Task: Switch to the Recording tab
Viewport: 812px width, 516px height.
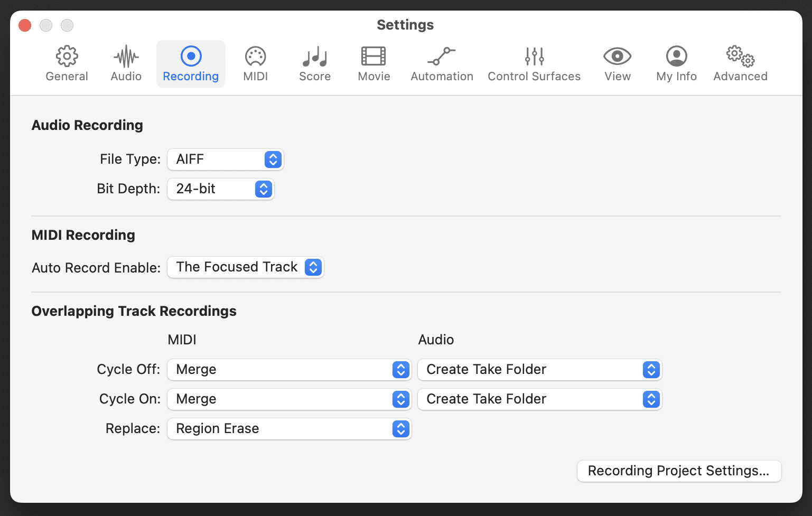Action: pyautogui.click(x=191, y=62)
